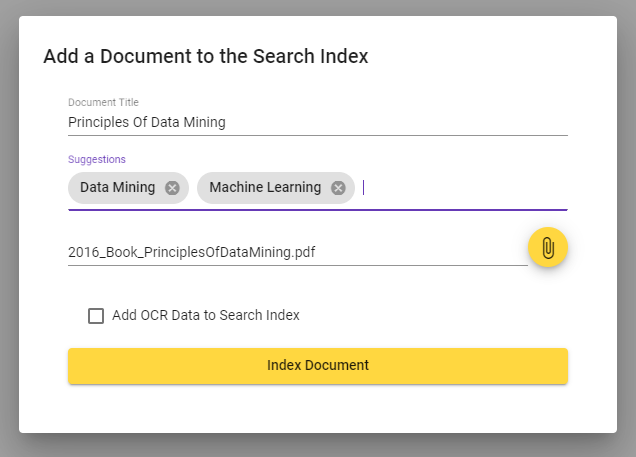Click the .pdf extension in file name
Screen dimensions: 636x457
tap(303, 252)
